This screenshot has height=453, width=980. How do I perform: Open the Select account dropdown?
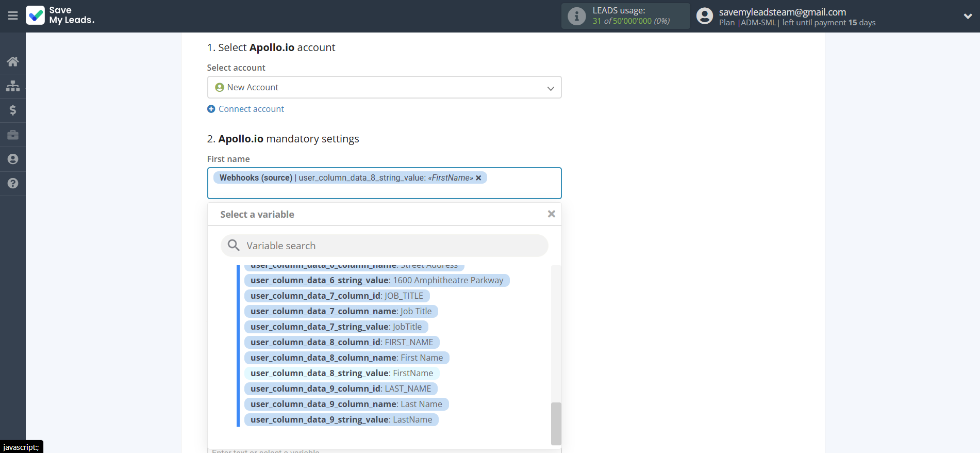click(x=384, y=87)
